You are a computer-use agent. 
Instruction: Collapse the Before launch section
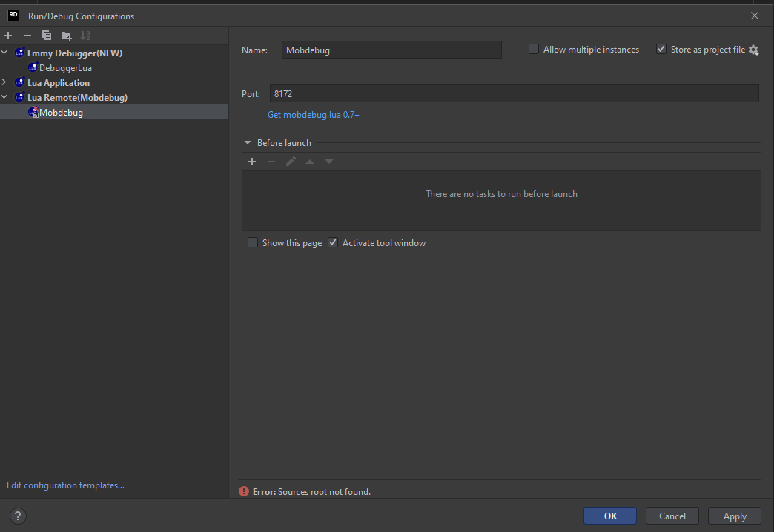pyautogui.click(x=248, y=143)
